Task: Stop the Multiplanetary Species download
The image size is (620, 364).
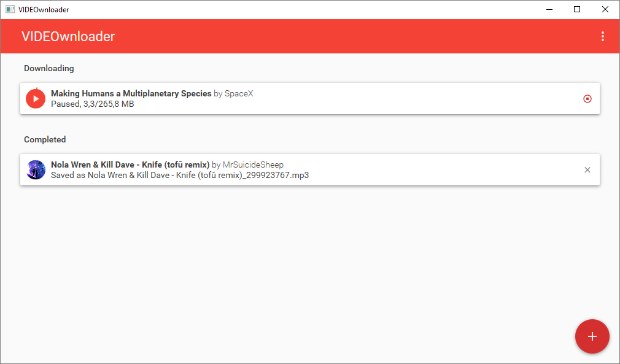Action: pos(587,98)
